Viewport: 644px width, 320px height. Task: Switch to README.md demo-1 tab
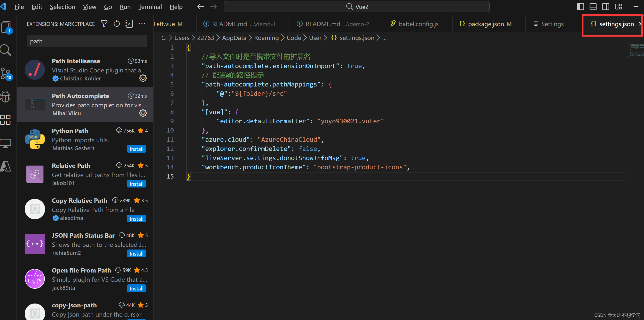pos(243,24)
